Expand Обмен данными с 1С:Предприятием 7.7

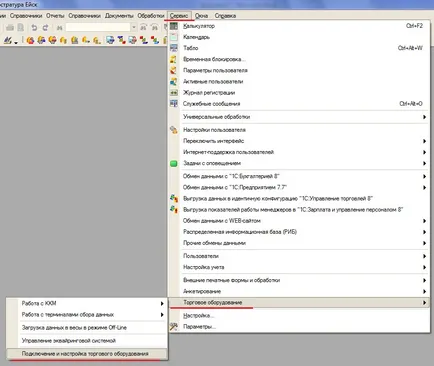coord(424,187)
